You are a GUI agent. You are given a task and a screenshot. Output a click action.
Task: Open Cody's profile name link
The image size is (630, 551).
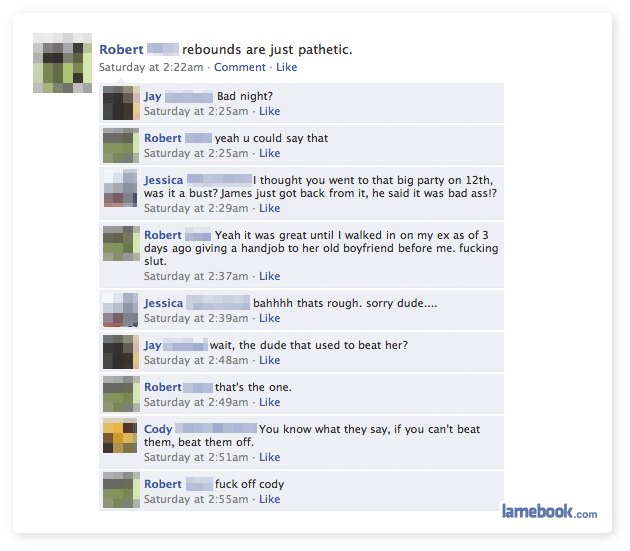[158, 429]
